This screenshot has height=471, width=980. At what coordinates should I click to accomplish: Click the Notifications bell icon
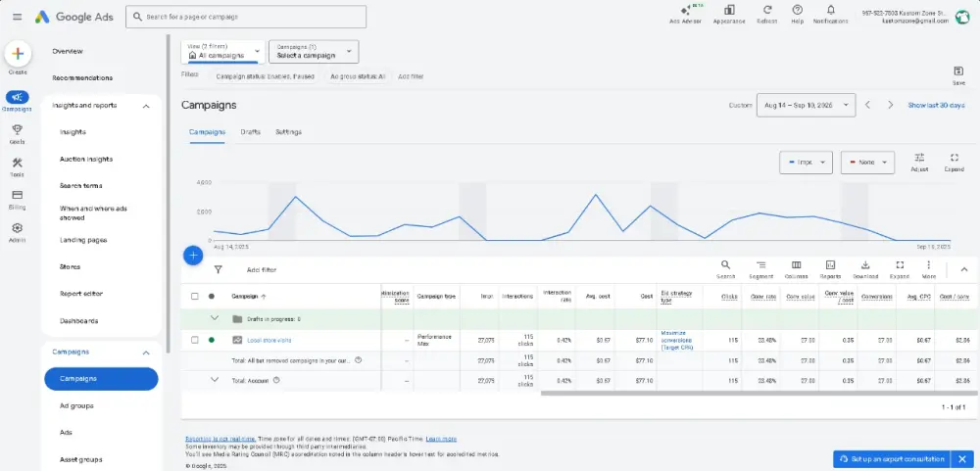831,11
